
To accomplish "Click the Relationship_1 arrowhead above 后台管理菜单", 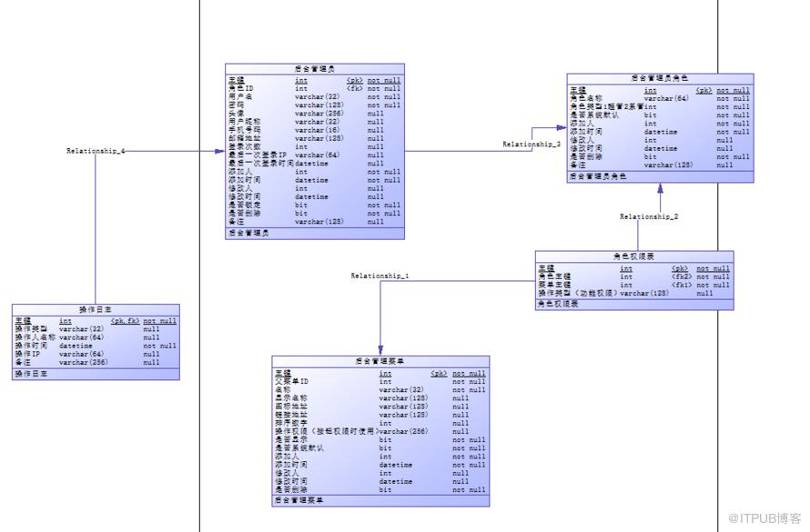I will pos(380,350).
